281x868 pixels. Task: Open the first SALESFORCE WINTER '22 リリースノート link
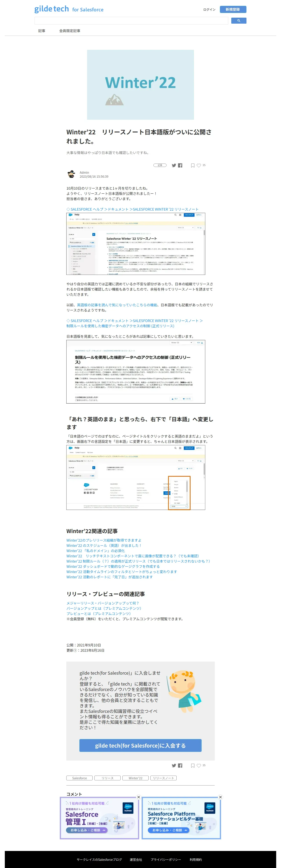132,209
